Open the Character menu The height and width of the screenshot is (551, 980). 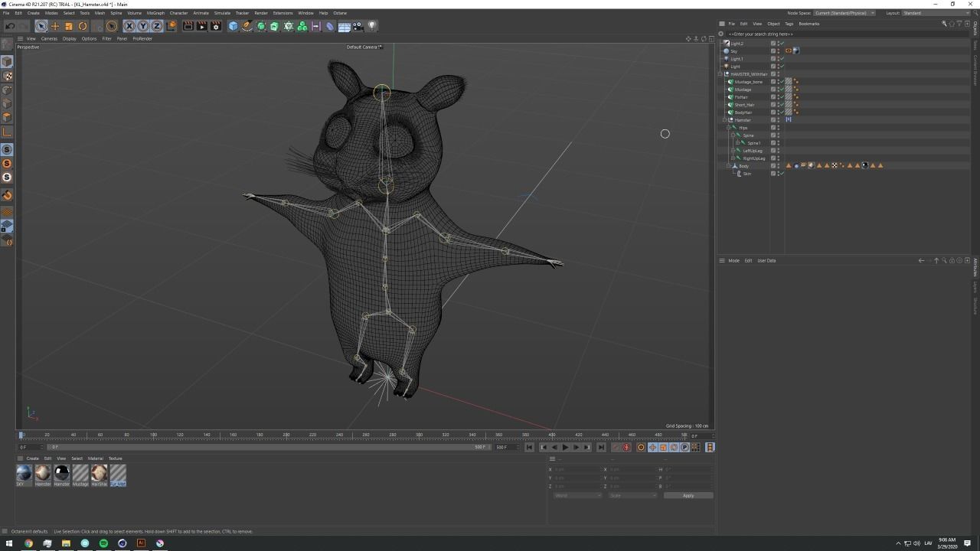coord(178,13)
